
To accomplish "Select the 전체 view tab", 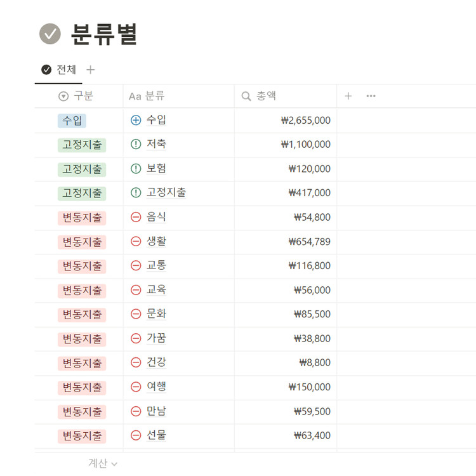I will coord(59,70).
